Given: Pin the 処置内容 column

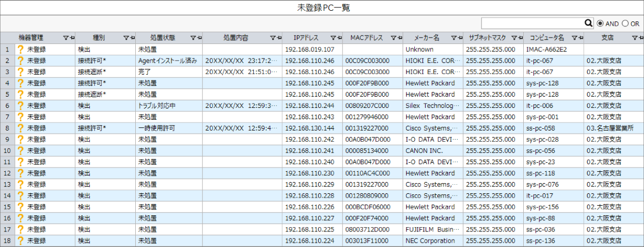Looking at the screenshot, I should coord(279,38).
